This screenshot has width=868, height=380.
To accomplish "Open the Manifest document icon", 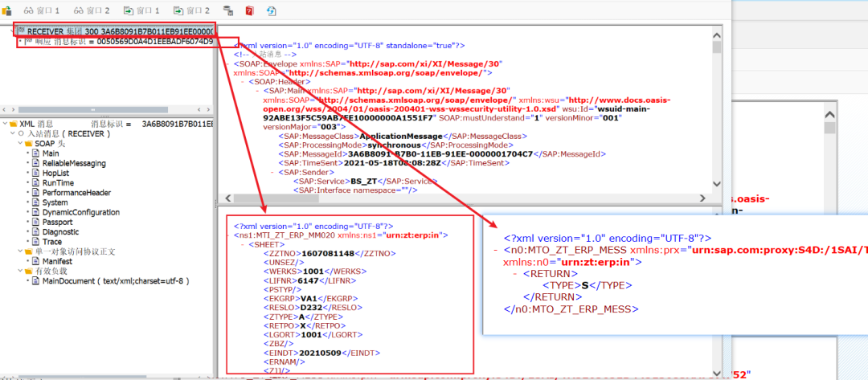I will (x=36, y=261).
